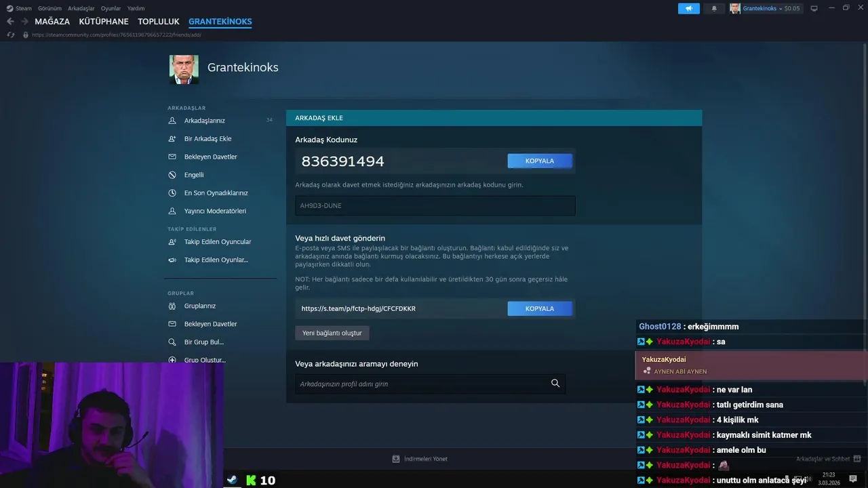Viewport: 868px width, 488px height.
Task: Click the Steam page URL address bar
Action: tap(117, 35)
